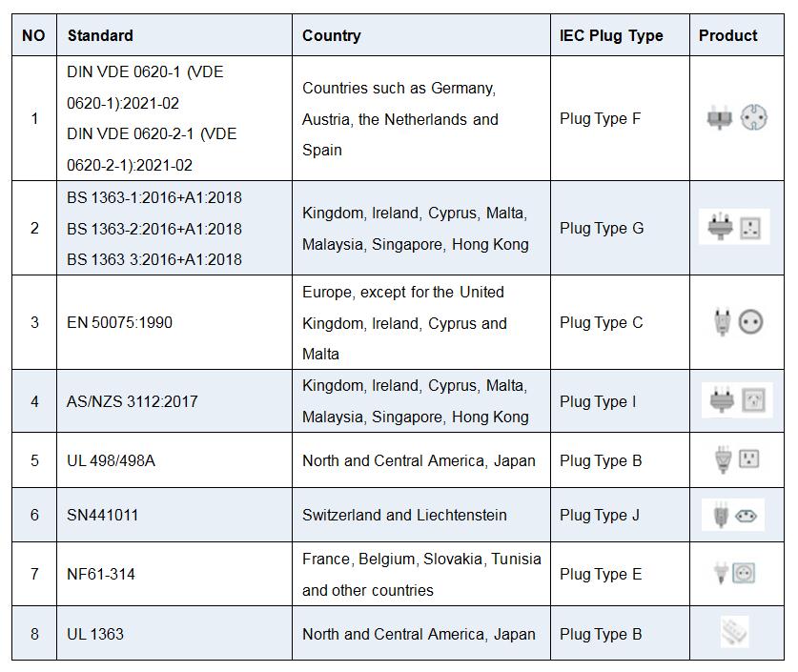Click the SN441011 standard cell
The width and height of the screenshot is (798, 672).
click(x=174, y=515)
